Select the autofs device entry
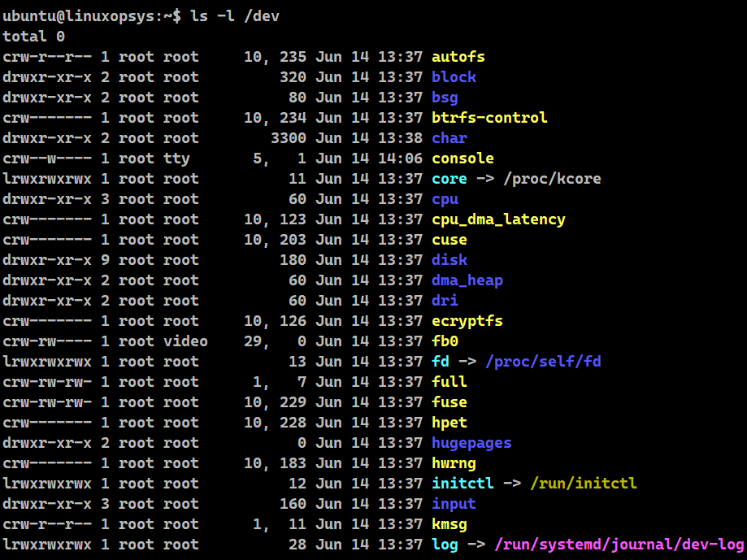 pyautogui.click(x=458, y=56)
